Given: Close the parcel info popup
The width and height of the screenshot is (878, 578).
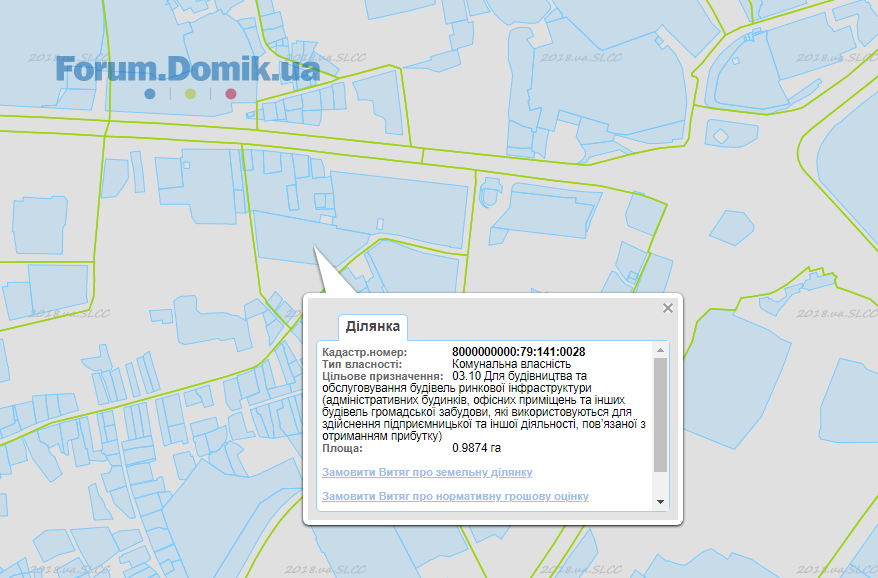Looking at the screenshot, I should (668, 308).
